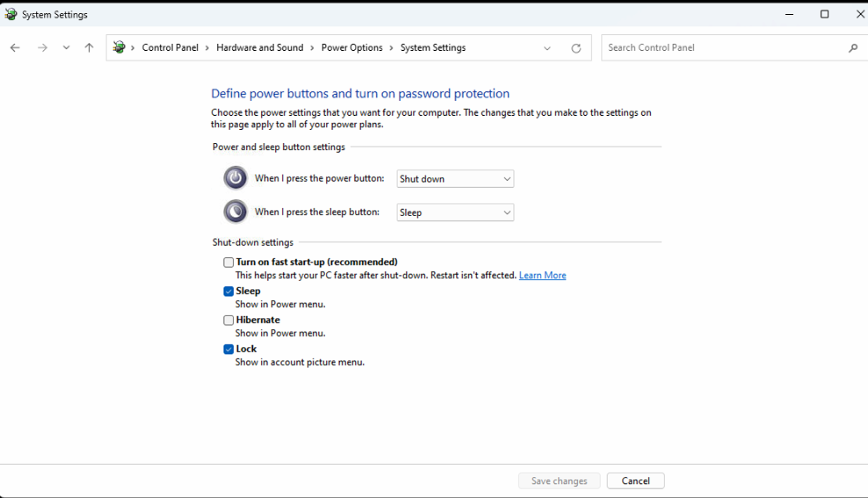Click the Cancel button
The image size is (868, 498).
pyautogui.click(x=635, y=480)
